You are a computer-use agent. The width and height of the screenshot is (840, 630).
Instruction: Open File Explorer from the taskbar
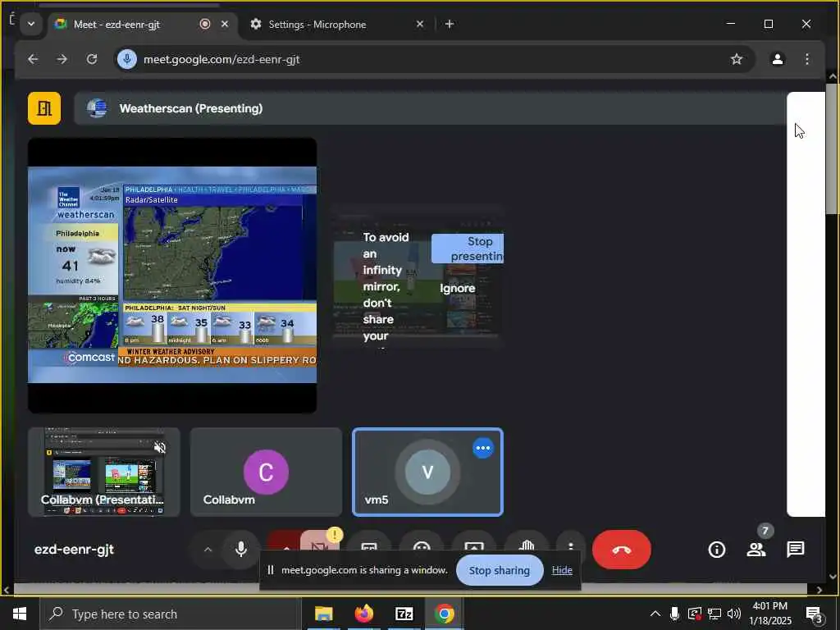pos(323,614)
